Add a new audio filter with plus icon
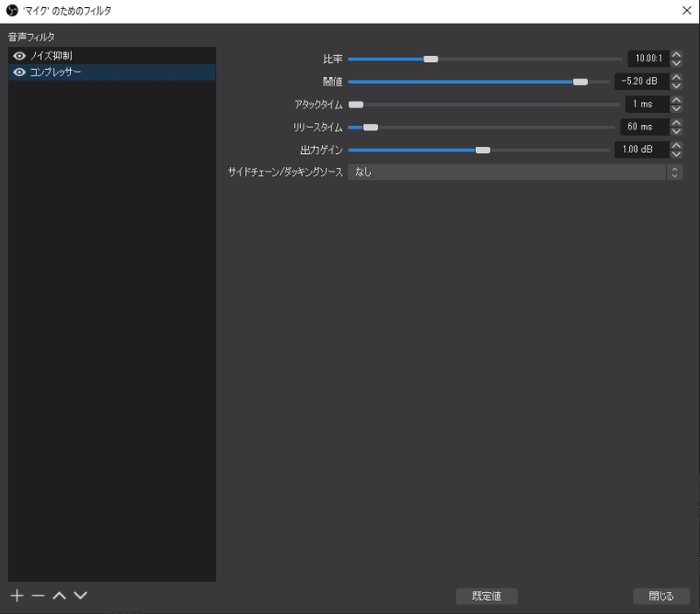This screenshot has height=614, width=700. 17,596
